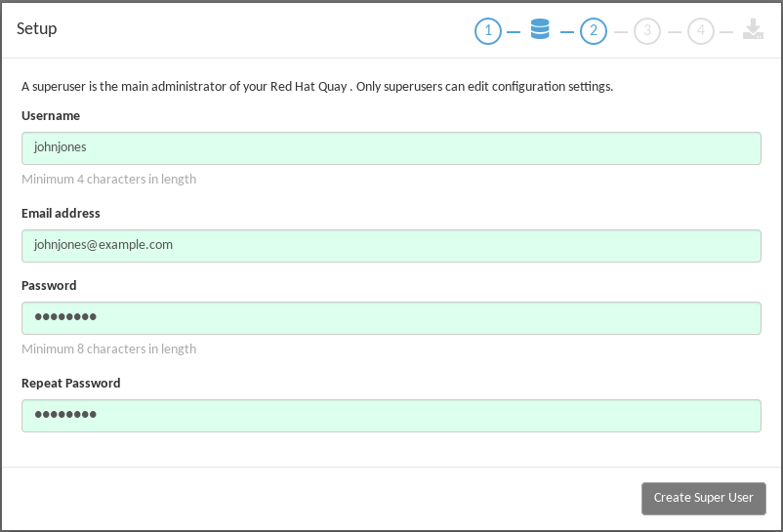Click the Username field label
This screenshot has width=783, height=532.
pos(51,116)
